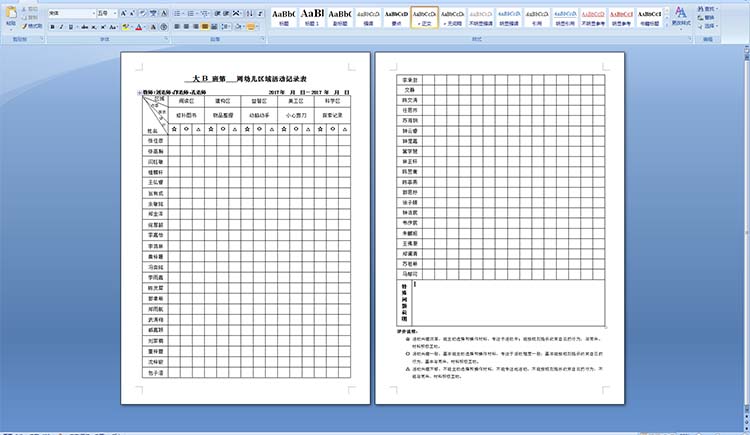
Task: Open the Asian Layout tool
Action: pyautogui.click(x=236, y=13)
